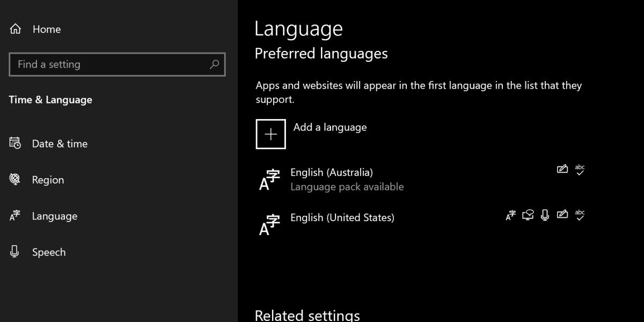Click the Date & time calendar icon
644x322 pixels.
tap(15, 143)
